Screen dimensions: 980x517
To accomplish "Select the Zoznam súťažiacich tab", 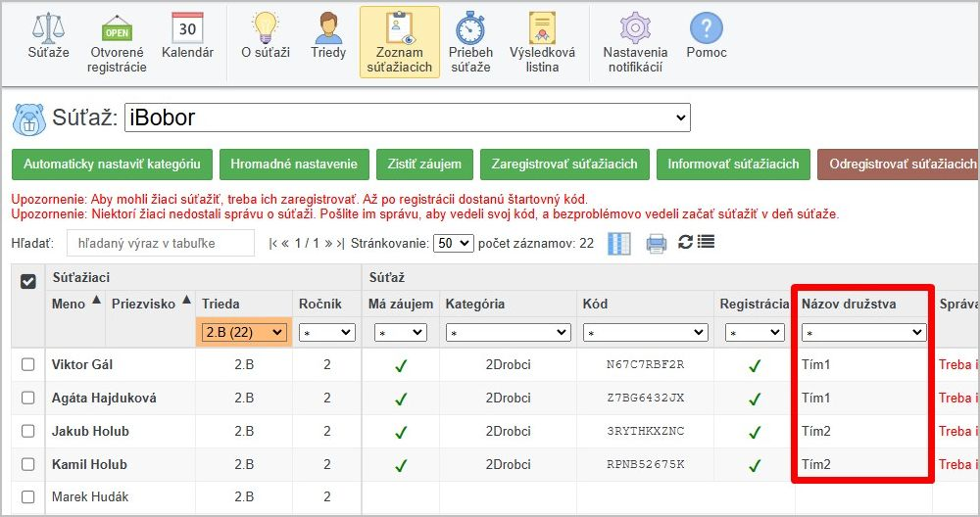I will click(399, 43).
